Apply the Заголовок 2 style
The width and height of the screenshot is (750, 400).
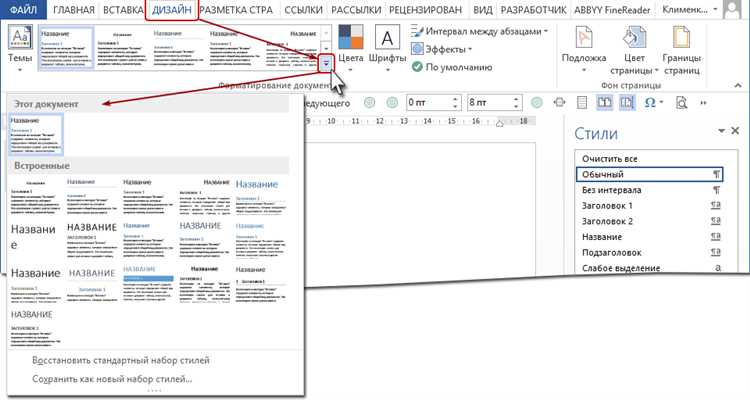pyautogui.click(x=651, y=221)
